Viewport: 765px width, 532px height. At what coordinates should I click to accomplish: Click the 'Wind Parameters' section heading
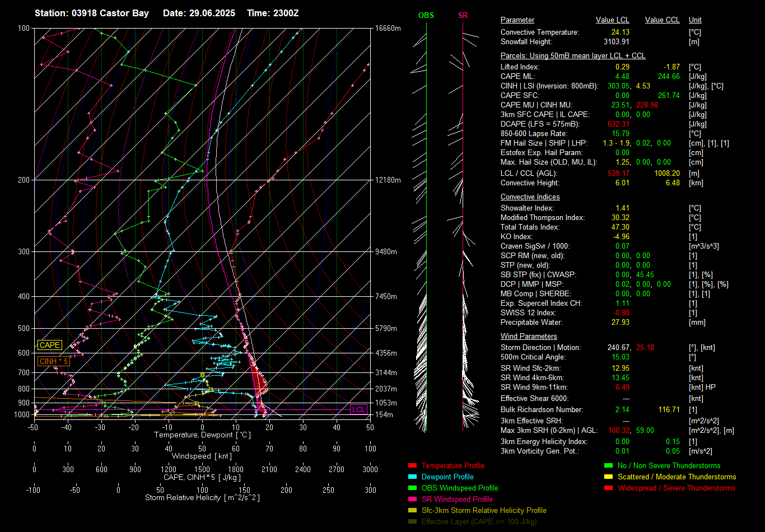[x=529, y=336]
